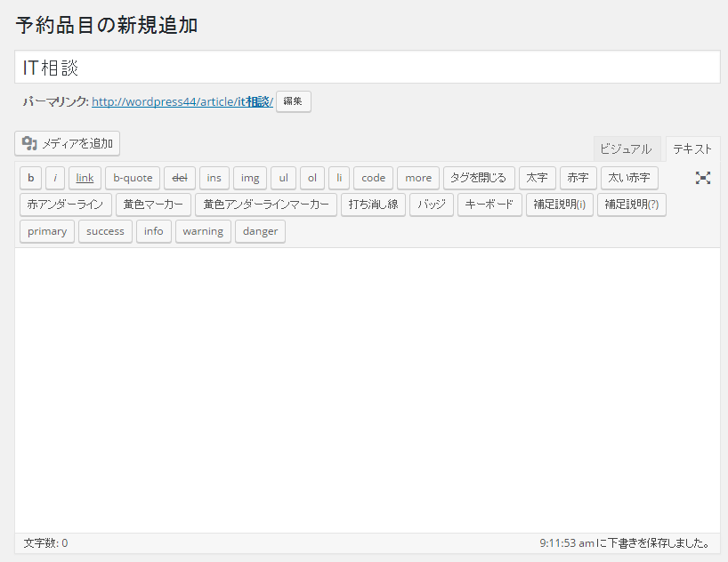Insert the more tag

pyautogui.click(x=418, y=178)
